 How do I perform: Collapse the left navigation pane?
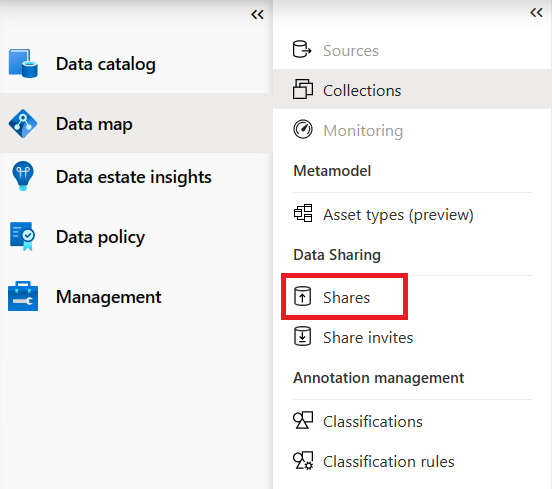coord(257,15)
